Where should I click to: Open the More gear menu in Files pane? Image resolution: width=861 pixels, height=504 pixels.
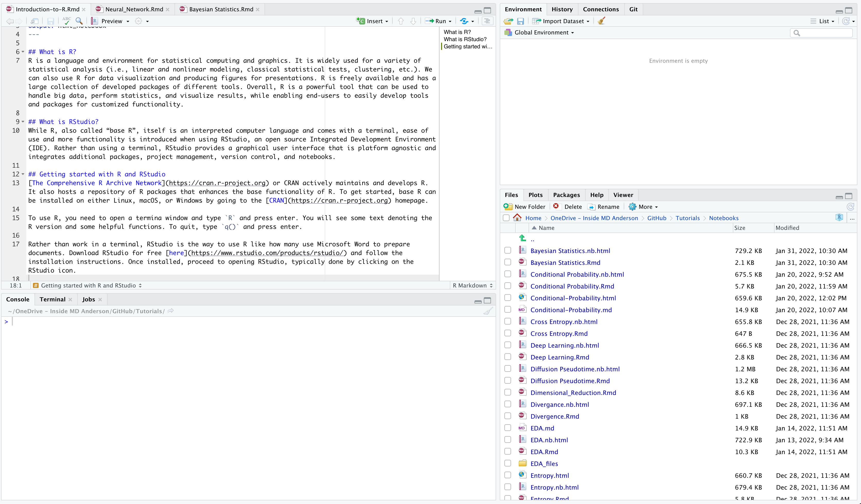(644, 206)
